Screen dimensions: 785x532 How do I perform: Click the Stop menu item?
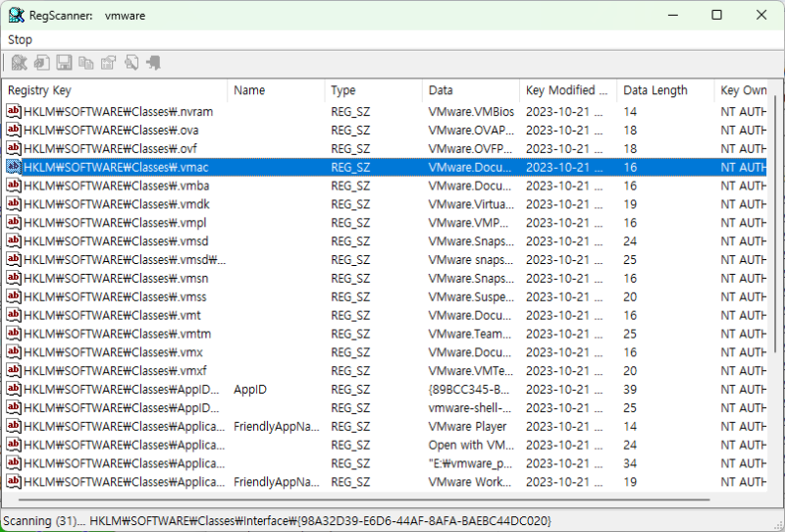pyautogui.click(x=20, y=39)
